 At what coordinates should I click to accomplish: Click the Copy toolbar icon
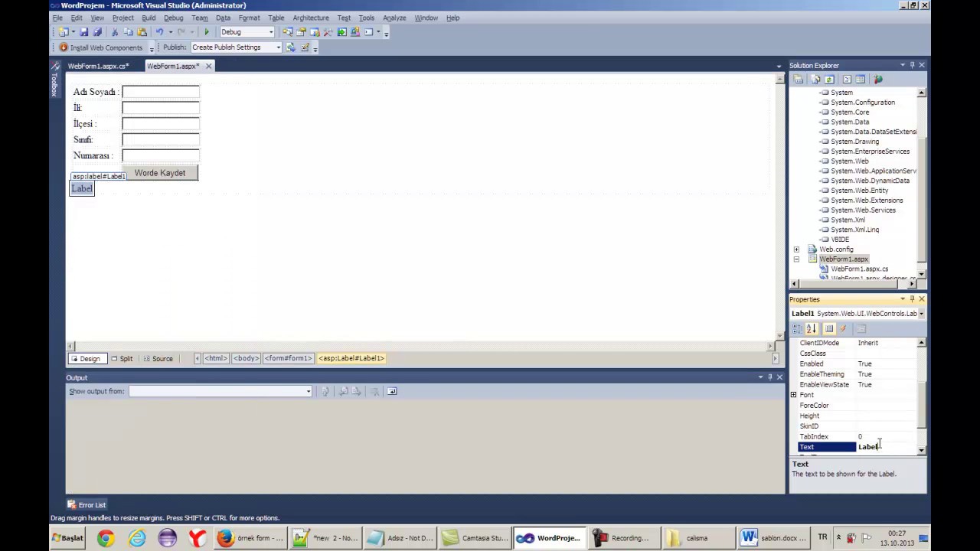coord(129,32)
